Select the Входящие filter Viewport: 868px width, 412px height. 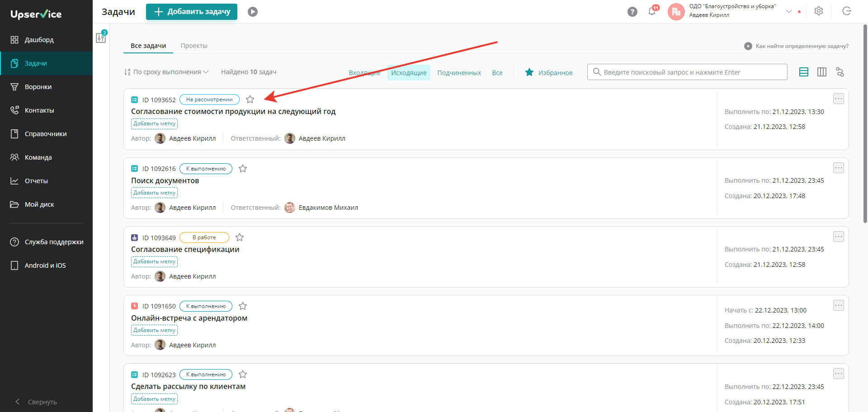364,73
